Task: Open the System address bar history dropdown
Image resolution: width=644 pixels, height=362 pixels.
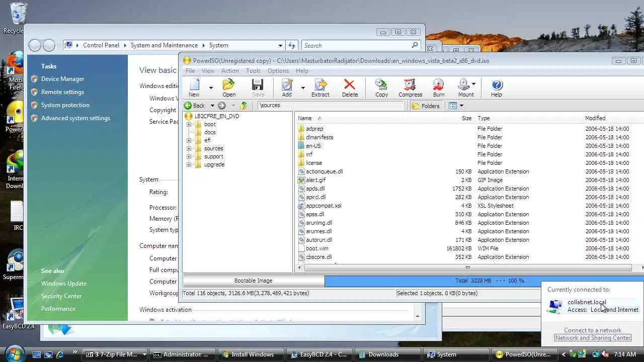Action: [x=280, y=45]
